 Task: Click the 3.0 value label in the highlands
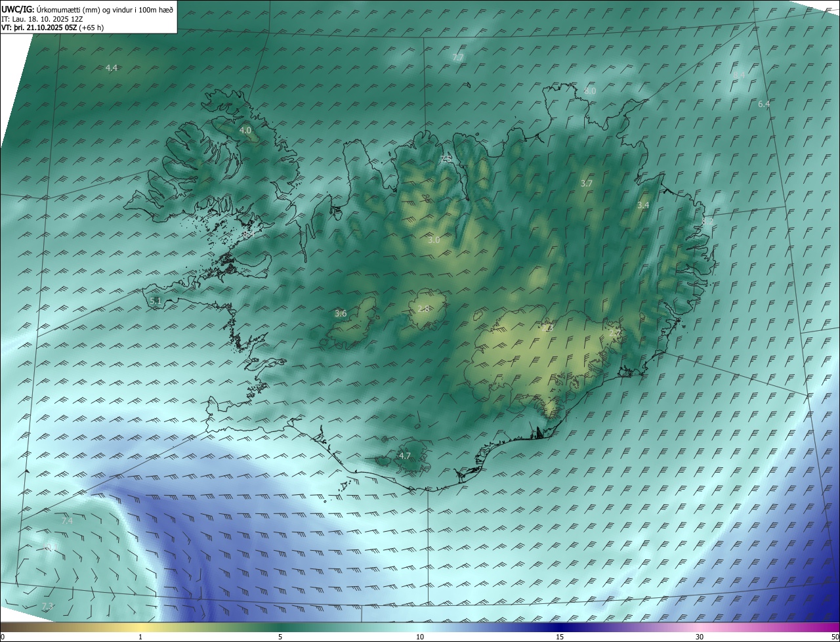tap(434, 240)
